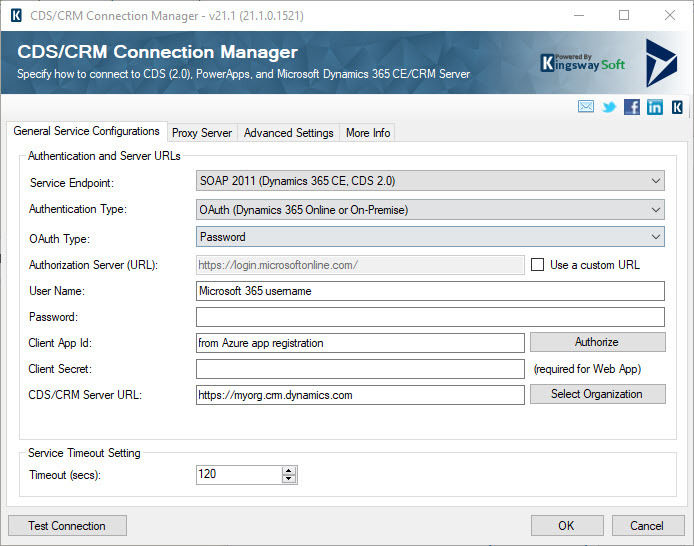The width and height of the screenshot is (694, 546).
Task: Open the LinkedIn icon
Action: pos(655,107)
